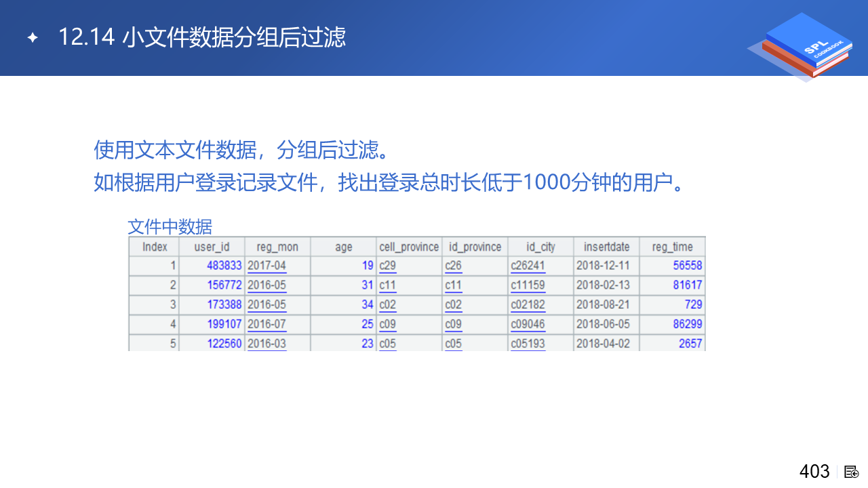Click id_province value c02
Screen dimensions: 868x488
[475, 305]
